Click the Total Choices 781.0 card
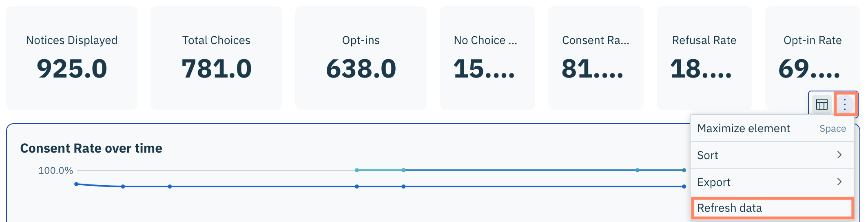This screenshot has width=868, height=222. pos(216,58)
